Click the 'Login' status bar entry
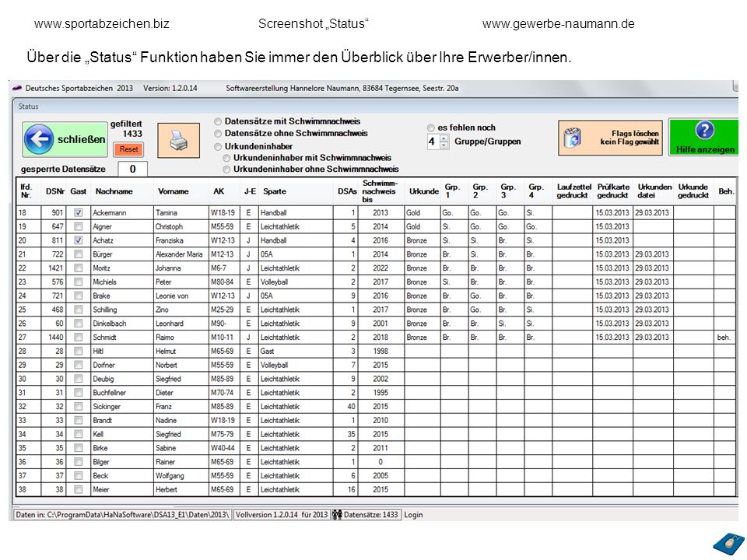Image resolution: width=747 pixels, height=560 pixels. [x=413, y=515]
